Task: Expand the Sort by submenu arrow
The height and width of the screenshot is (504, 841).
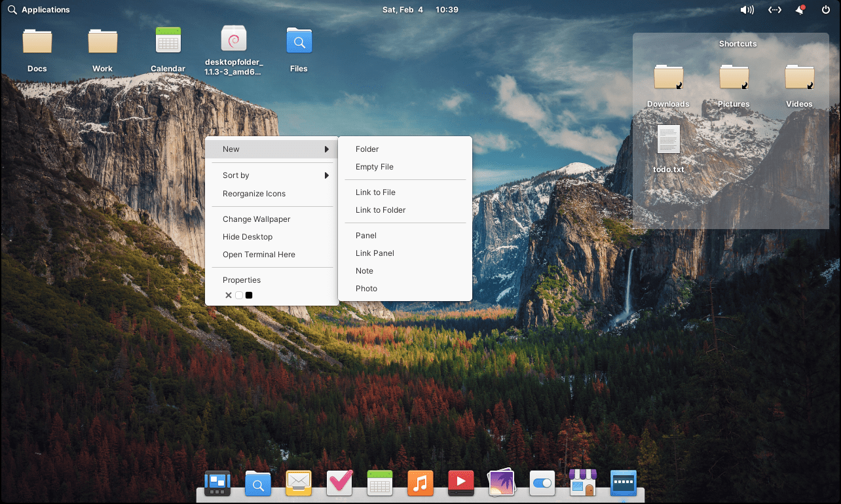Action: (x=327, y=175)
